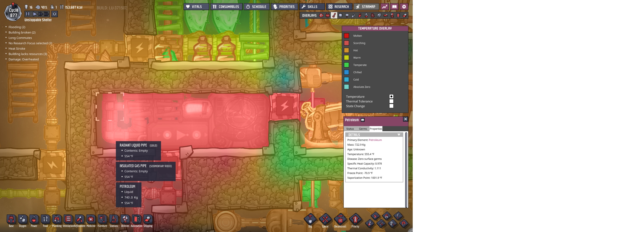Screen dimensions: 644x232
Task: Expand the Building broken (2) alert
Action: 22,32
